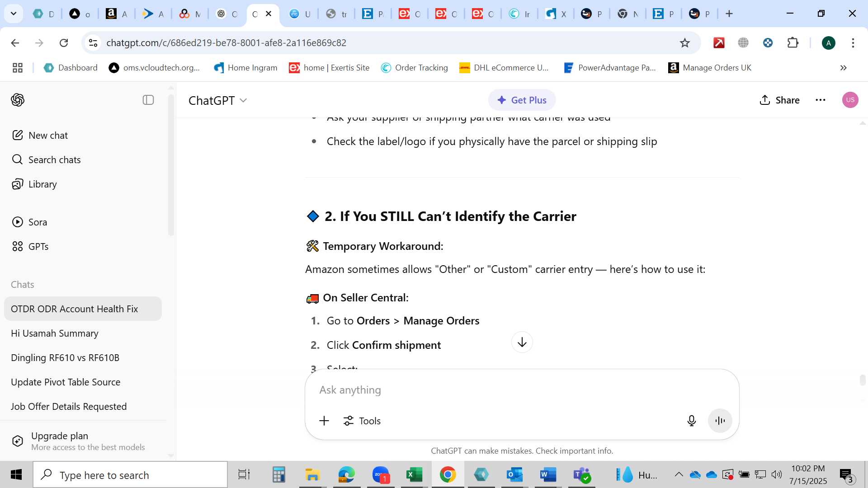Screen dimensions: 868x488
Task: Open the Dashboard bookmark
Action: point(71,68)
